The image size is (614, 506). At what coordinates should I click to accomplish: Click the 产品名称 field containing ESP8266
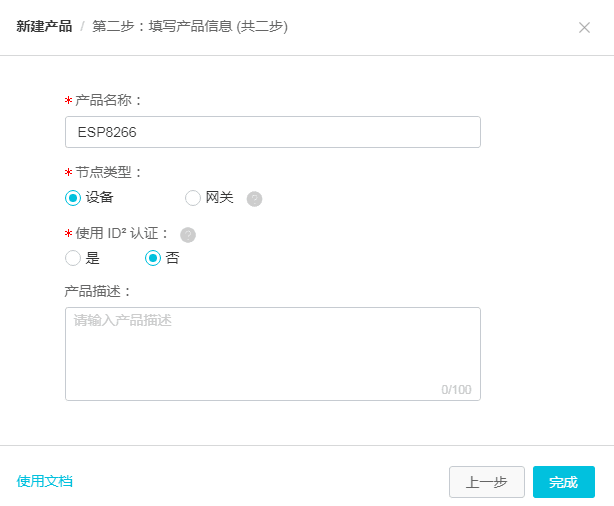(x=272, y=132)
